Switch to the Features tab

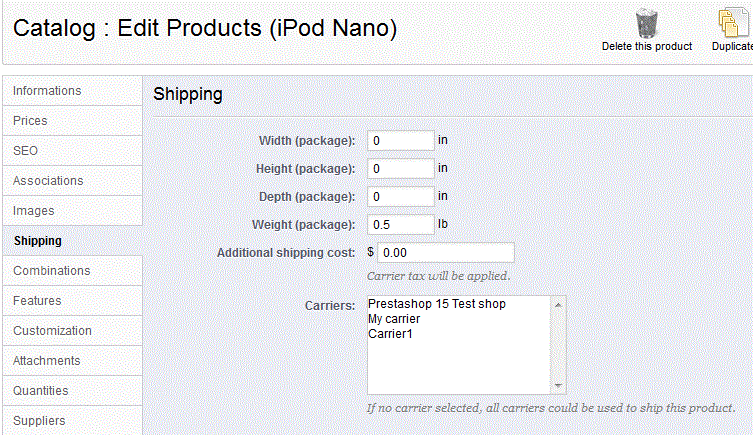point(37,301)
